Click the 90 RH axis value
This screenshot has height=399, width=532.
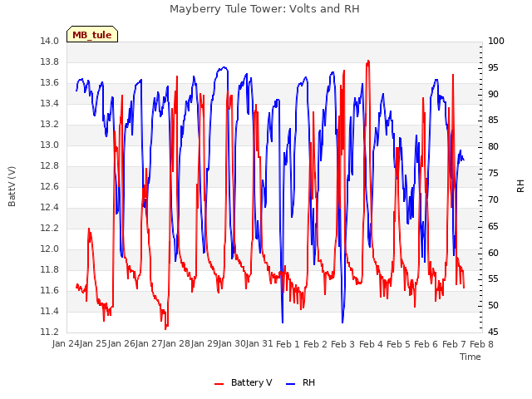(493, 94)
